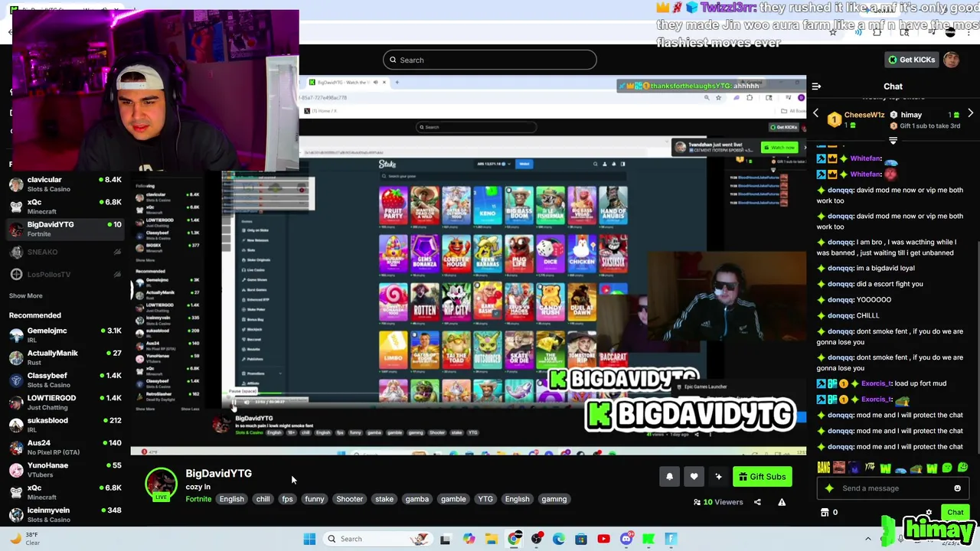Screen dimensions: 980x551
Task: Open Gemelojmc recommended channel
Action: [66, 334]
